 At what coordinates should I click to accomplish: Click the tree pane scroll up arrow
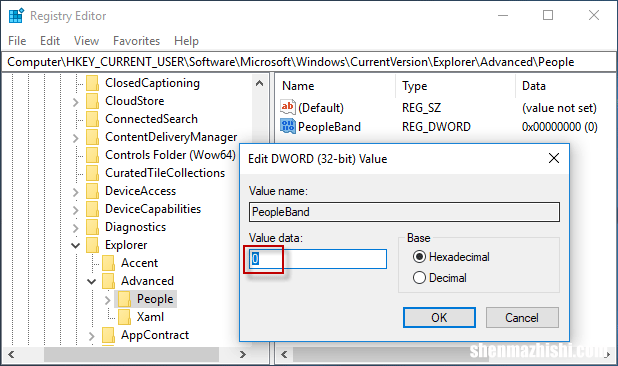pos(259,83)
